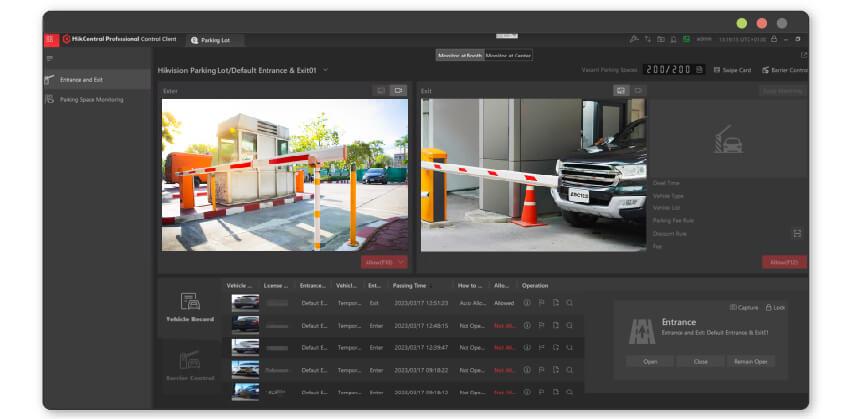Click the Exit camera live video
Screen dimensions: 857x419
[x=533, y=175]
